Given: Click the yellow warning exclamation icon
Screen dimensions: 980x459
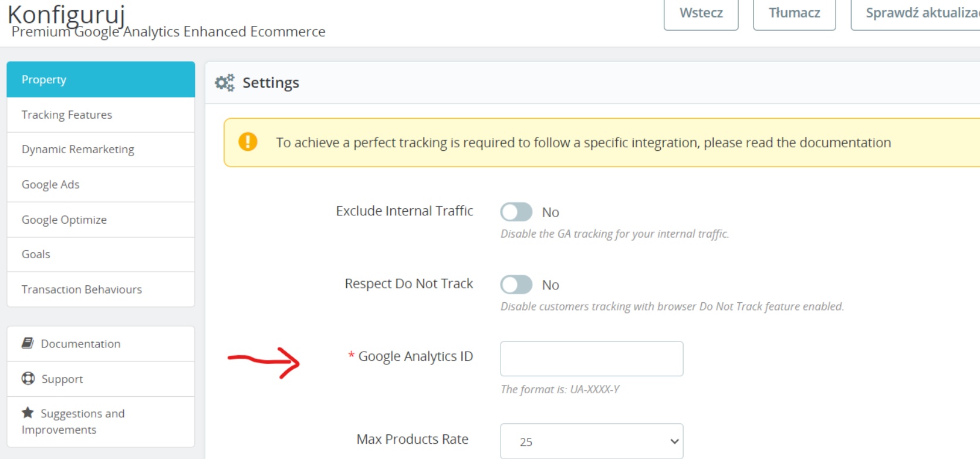Looking at the screenshot, I should point(248,142).
